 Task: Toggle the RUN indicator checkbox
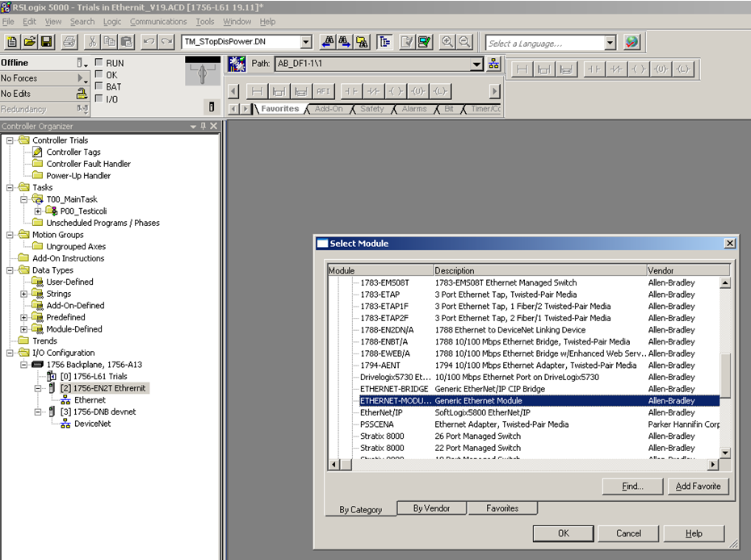[x=99, y=62]
